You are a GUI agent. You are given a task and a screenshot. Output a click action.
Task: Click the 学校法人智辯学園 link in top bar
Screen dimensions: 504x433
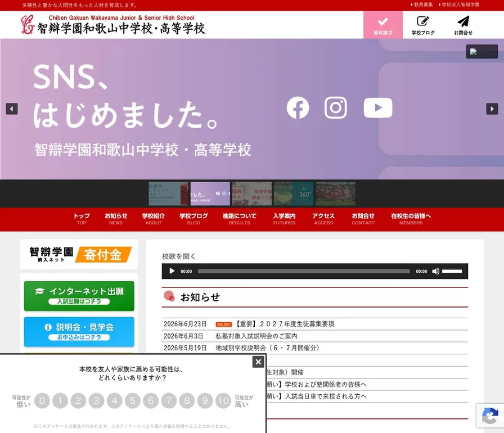coord(460,5)
